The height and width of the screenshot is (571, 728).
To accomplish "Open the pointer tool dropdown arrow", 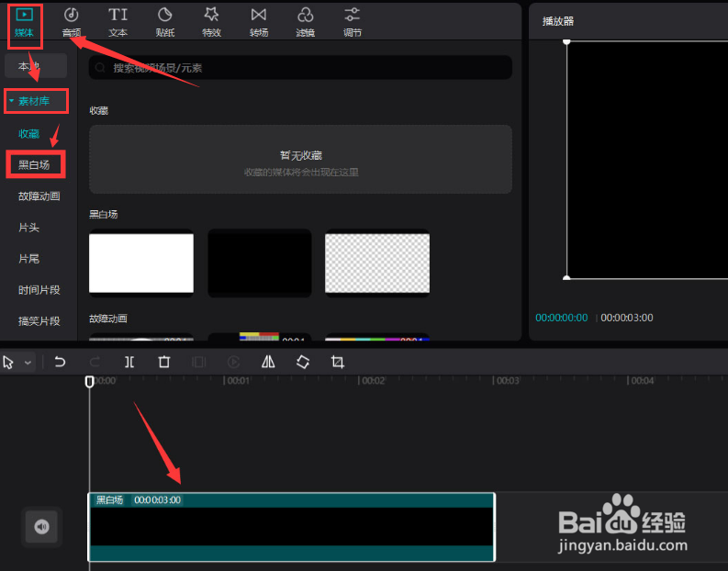I will pyautogui.click(x=28, y=363).
